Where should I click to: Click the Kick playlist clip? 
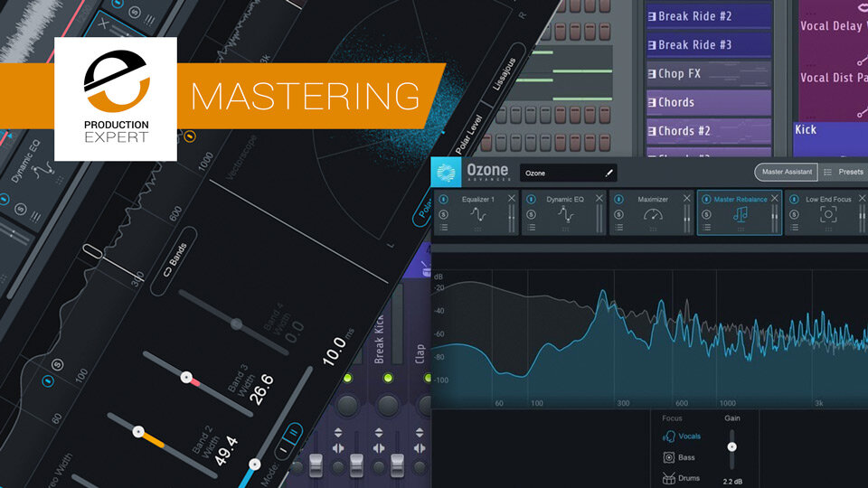pos(830,138)
